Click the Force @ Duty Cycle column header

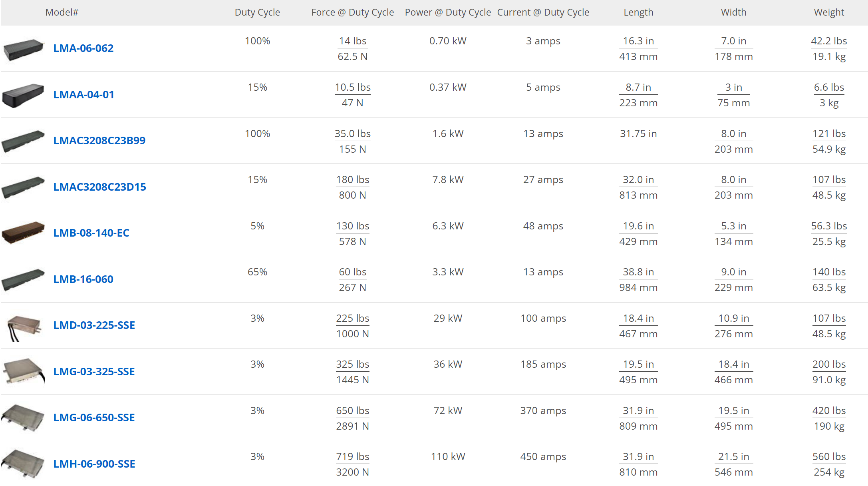pyautogui.click(x=353, y=12)
